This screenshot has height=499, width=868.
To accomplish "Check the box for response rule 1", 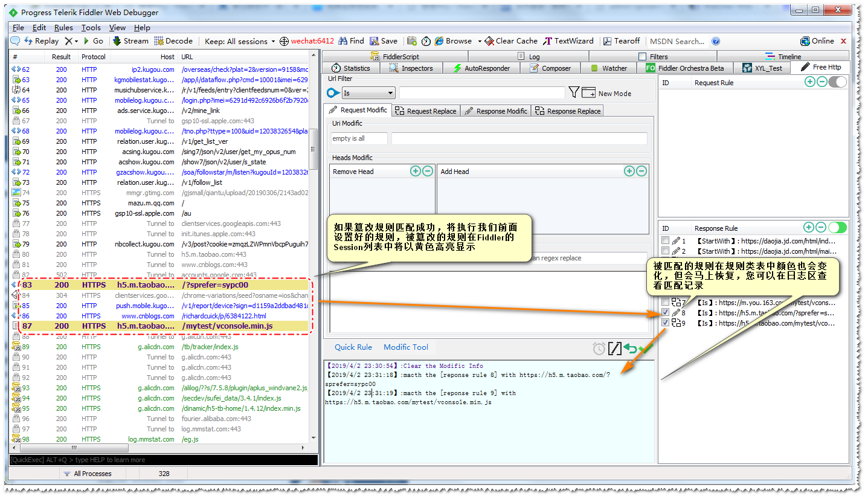I will (665, 240).
